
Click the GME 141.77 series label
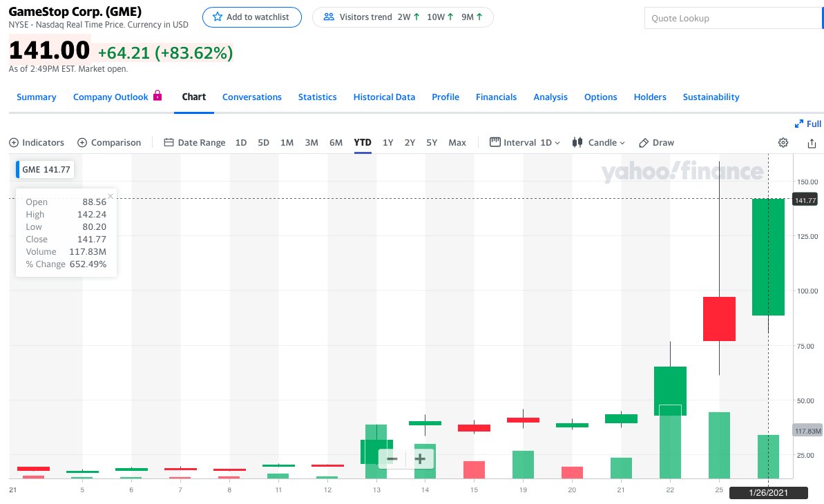(46, 170)
